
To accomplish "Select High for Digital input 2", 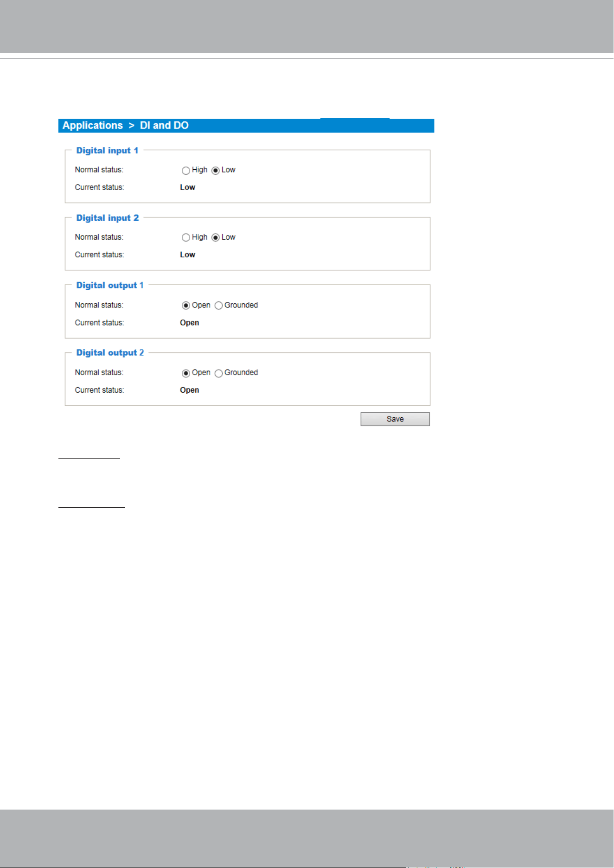I will (x=186, y=238).
